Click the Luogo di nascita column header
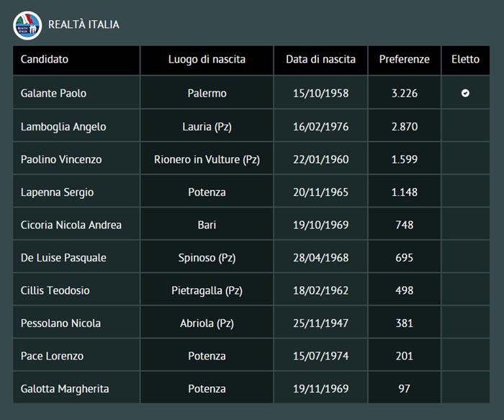The height and width of the screenshot is (420, 504). 207,60
